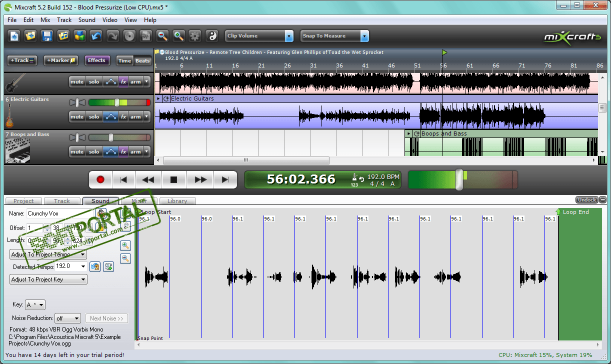Open the Snap To Measure dropdown
The width and height of the screenshot is (611, 364).
pos(364,36)
